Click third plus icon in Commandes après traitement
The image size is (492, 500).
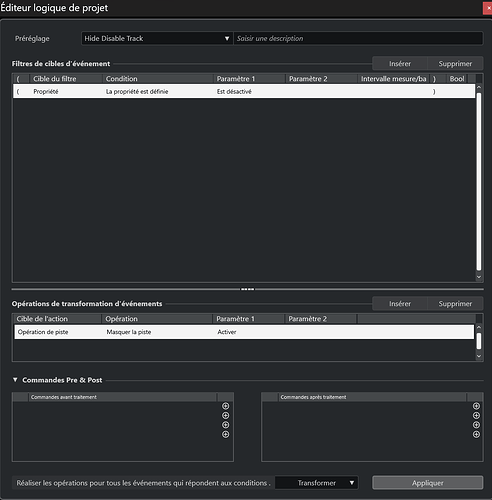(476, 425)
